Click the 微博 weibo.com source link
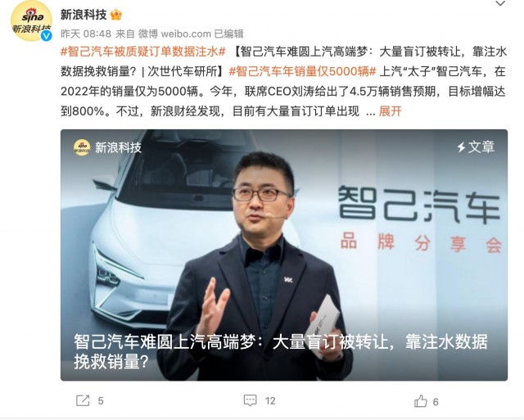This screenshot has height=420, width=524. (174, 34)
